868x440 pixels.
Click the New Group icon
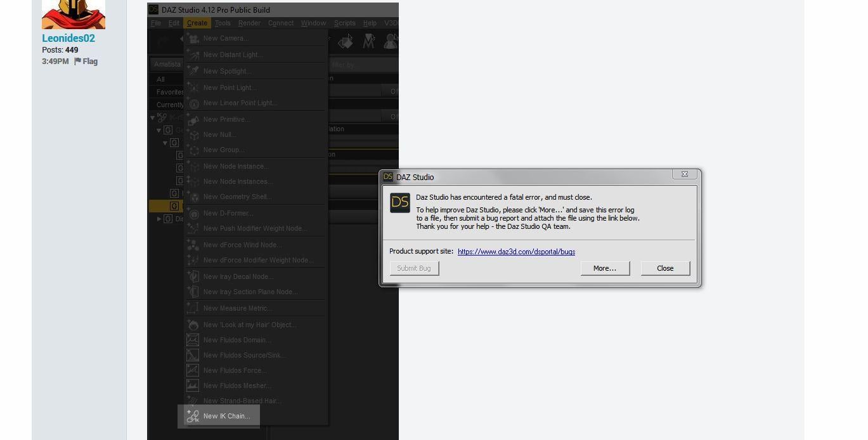click(x=193, y=150)
